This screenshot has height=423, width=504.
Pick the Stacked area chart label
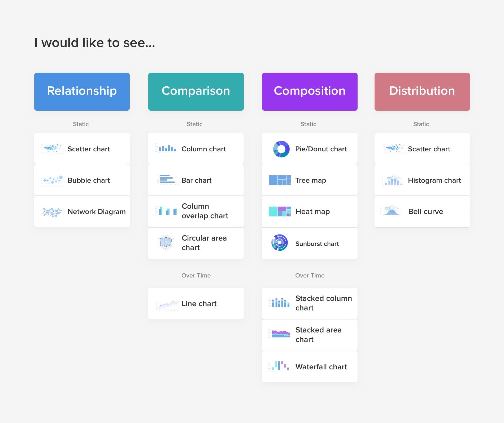pos(318,335)
